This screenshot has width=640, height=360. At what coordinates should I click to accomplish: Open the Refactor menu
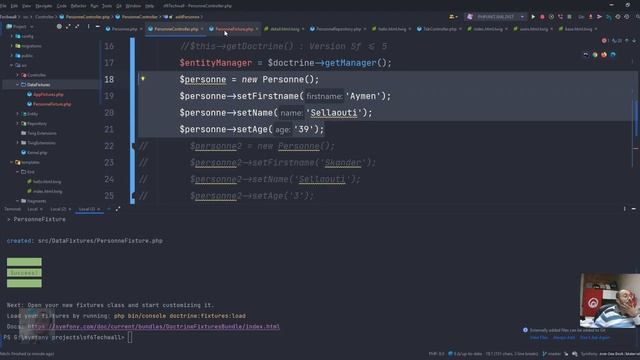tap(78, 6)
